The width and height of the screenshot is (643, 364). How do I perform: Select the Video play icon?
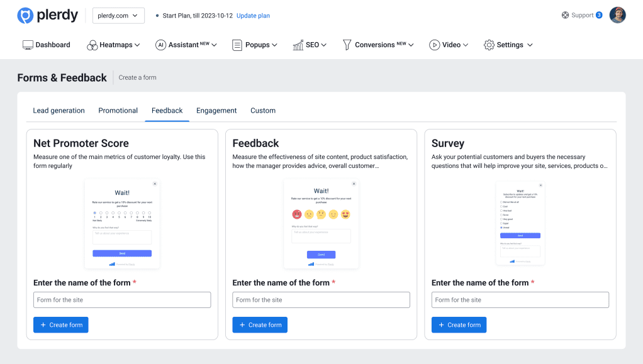click(434, 45)
